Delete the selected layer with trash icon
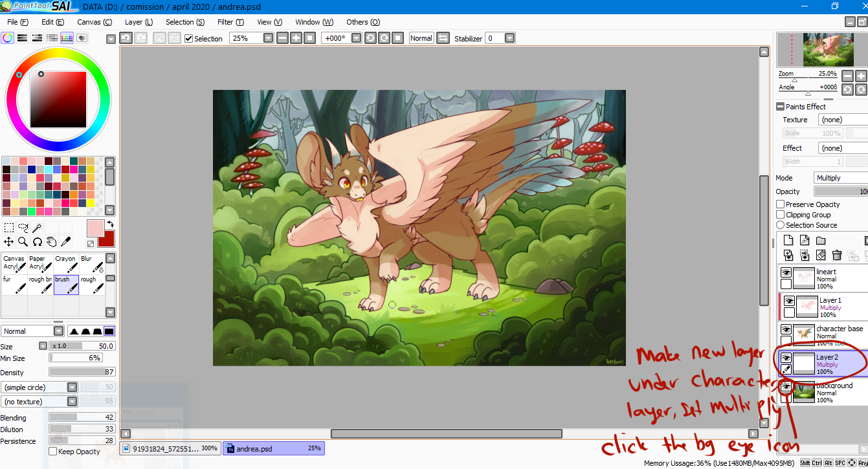Screen dimensions: 868x469 point(837,256)
